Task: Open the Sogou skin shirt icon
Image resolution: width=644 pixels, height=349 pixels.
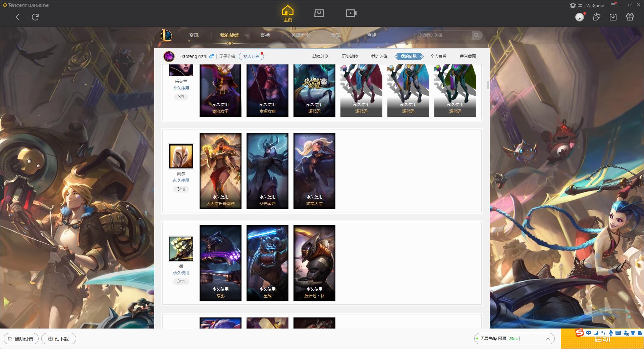Action: 633,333
